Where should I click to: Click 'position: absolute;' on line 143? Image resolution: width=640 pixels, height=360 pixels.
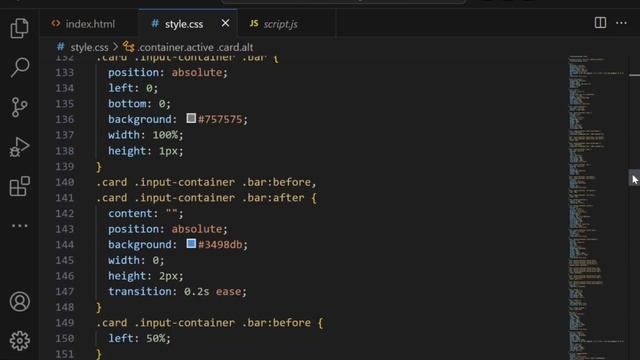pos(168,229)
